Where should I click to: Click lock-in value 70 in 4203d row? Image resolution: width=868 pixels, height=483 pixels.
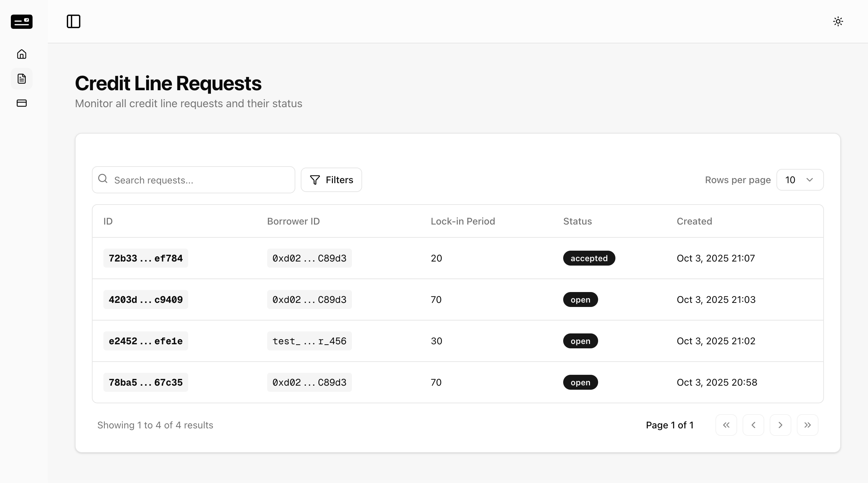tap(436, 300)
